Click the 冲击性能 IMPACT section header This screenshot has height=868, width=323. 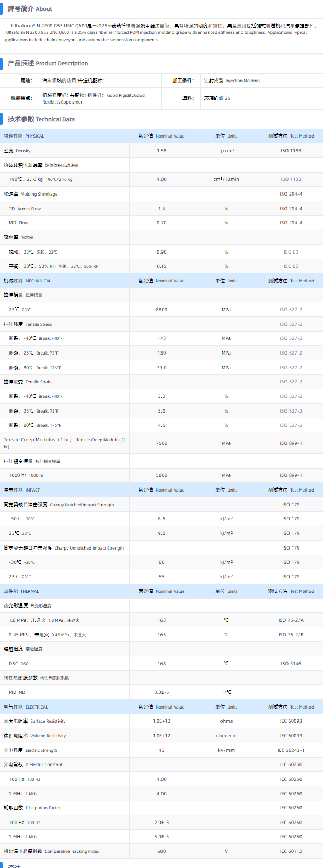tap(21, 490)
